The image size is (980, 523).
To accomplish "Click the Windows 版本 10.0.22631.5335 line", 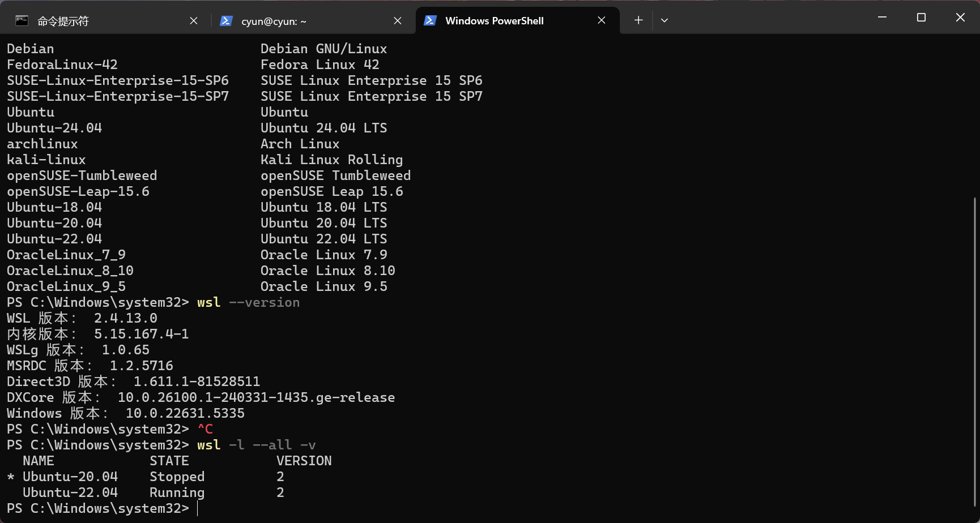I will tap(126, 413).
